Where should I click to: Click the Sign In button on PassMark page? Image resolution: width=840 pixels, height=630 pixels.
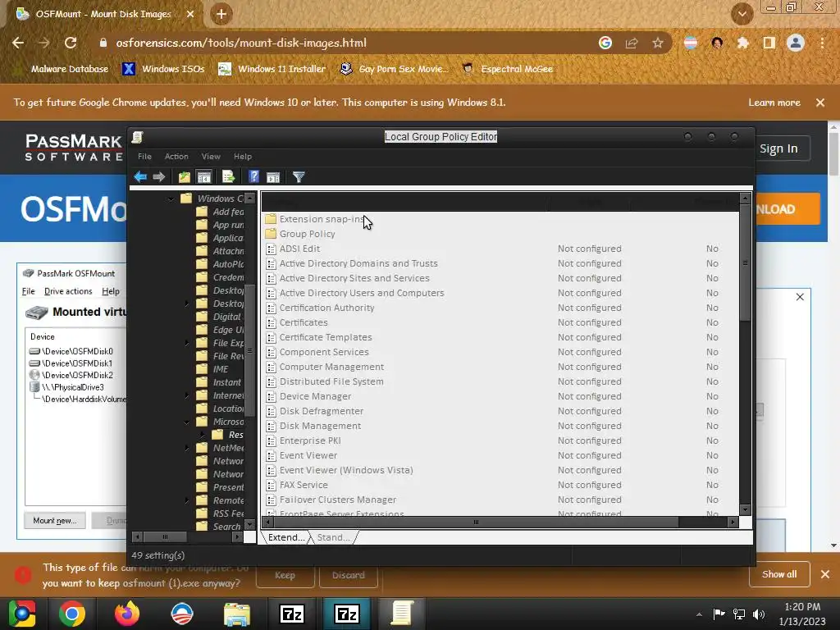778,149
